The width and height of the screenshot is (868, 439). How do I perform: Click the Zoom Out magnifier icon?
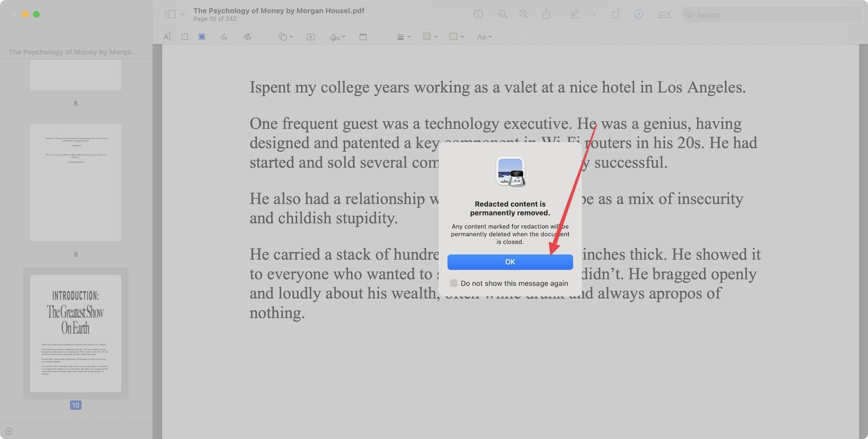(503, 14)
